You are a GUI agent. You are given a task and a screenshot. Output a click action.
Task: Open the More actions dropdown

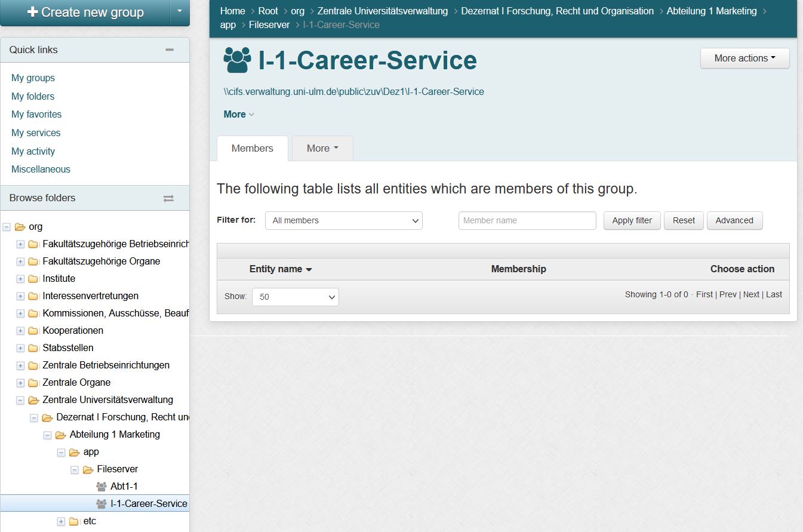pyautogui.click(x=744, y=59)
